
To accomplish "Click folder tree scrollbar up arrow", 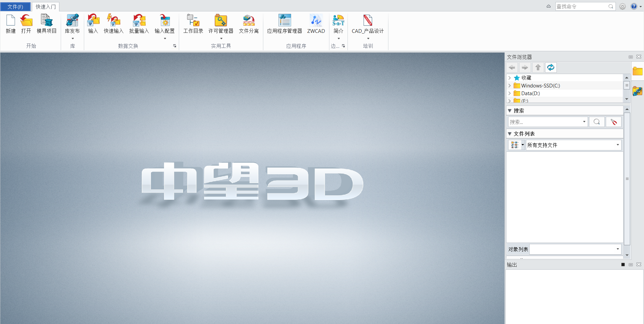I will tap(627, 77).
